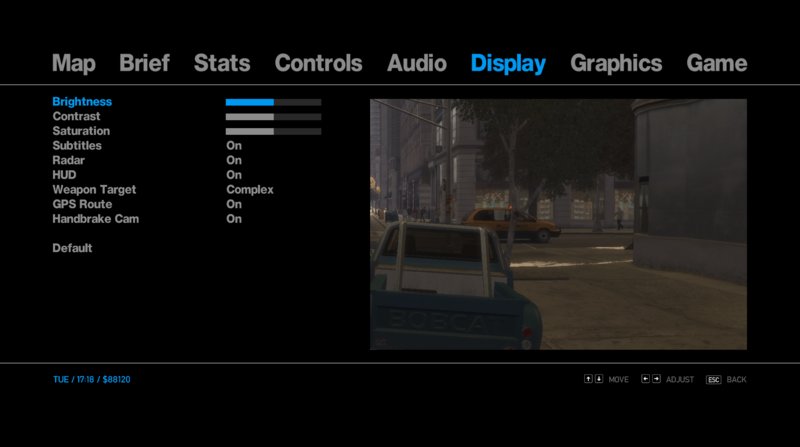Viewport: 800px width, 447px height.
Task: Select the GPS Route option label
Action: [x=82, y=204]
